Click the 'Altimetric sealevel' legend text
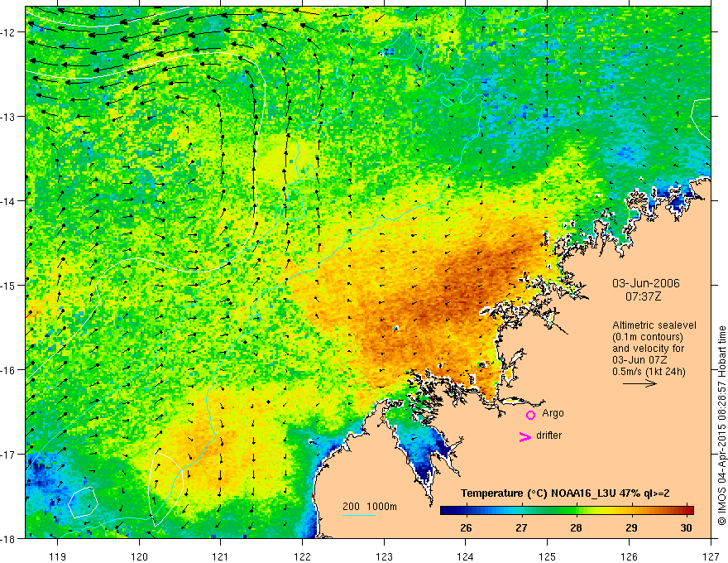This screenshot has width=728, height=563. (x=654, y=325)
